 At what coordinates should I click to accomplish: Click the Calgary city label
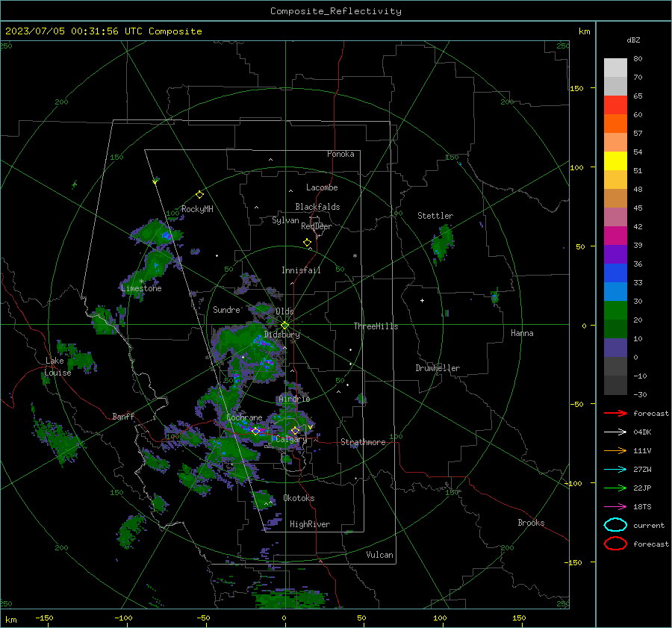click(x=291, y=439)
